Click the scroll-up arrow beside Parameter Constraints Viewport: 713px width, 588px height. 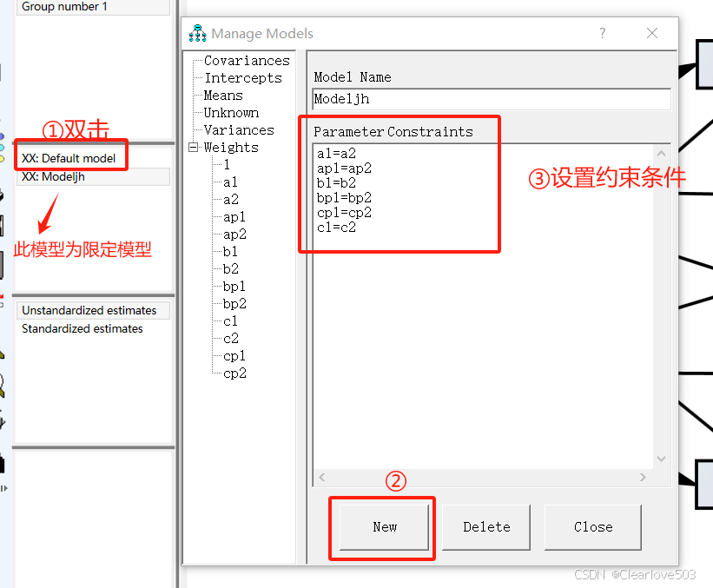click(x=661, y=153)
